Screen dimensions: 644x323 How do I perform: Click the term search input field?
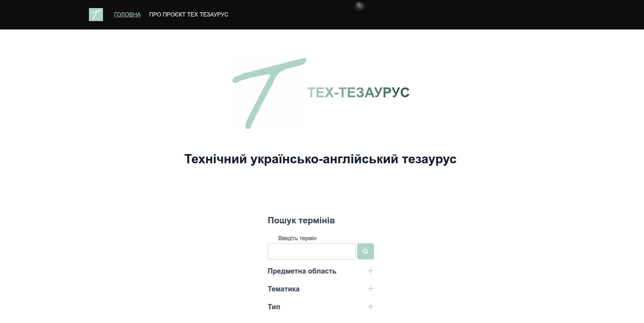point(311,251)
